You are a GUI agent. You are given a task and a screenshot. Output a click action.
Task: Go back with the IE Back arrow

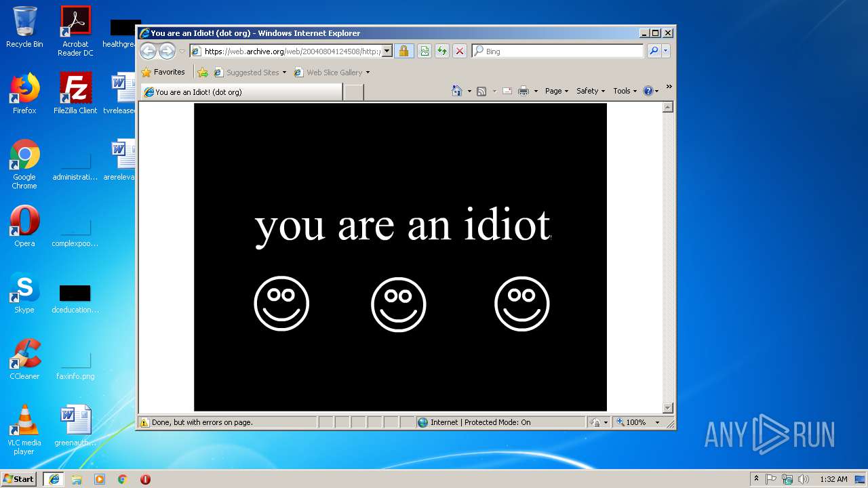coord(148,51)
